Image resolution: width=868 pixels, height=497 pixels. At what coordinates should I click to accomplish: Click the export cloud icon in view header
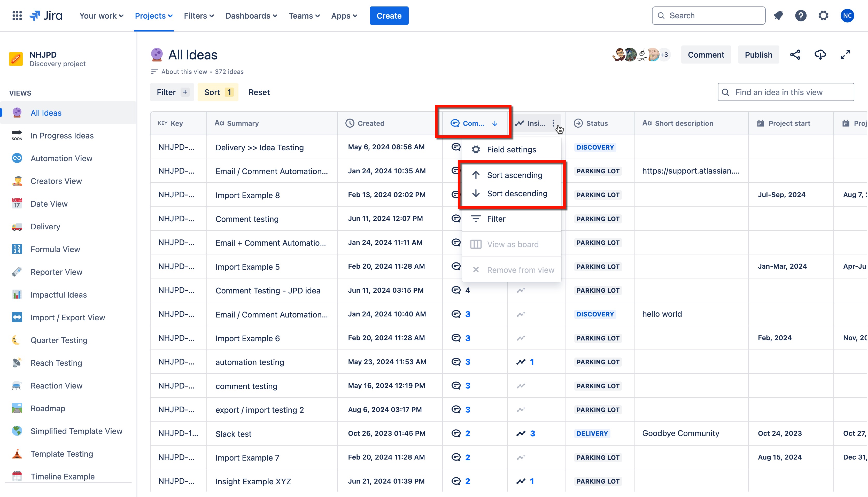pyautogui.click(x=820, y=54)
